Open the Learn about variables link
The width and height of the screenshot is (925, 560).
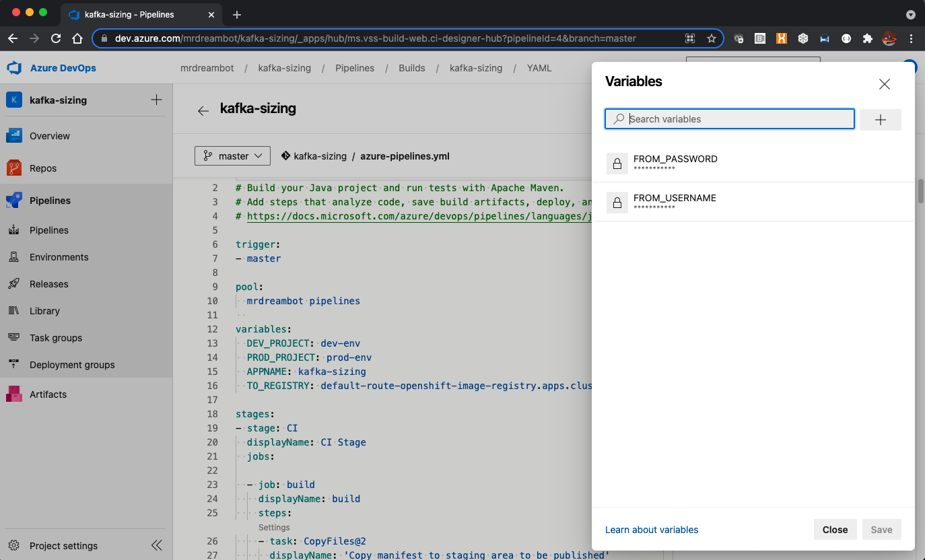tap(652, 530)
